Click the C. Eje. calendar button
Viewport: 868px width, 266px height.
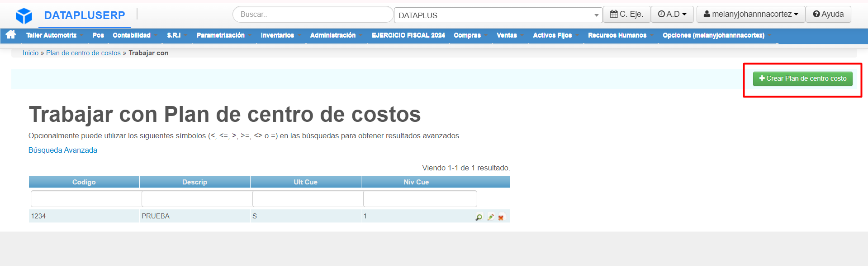626,14
